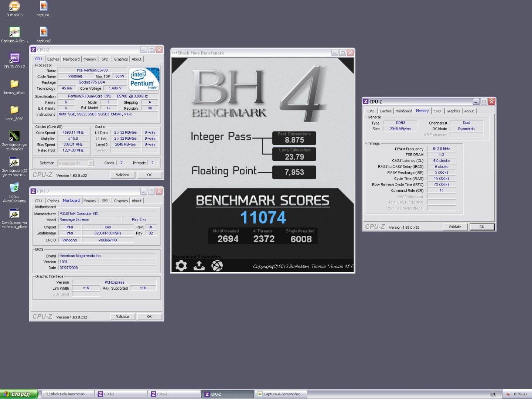Switch to Capture-A-ScreenShot taskbar button

[x=281, y=394]
